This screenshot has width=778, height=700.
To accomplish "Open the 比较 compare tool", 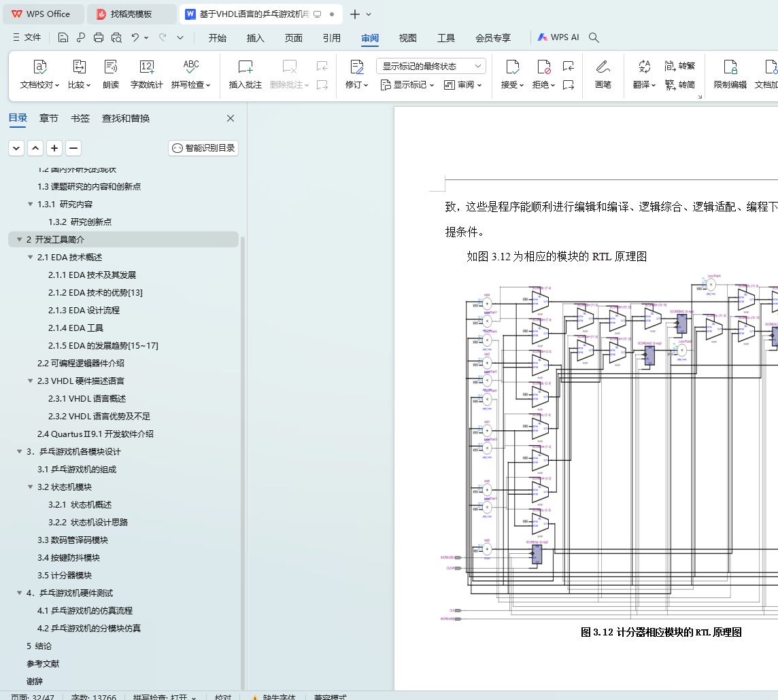I will tap(80, 74).
